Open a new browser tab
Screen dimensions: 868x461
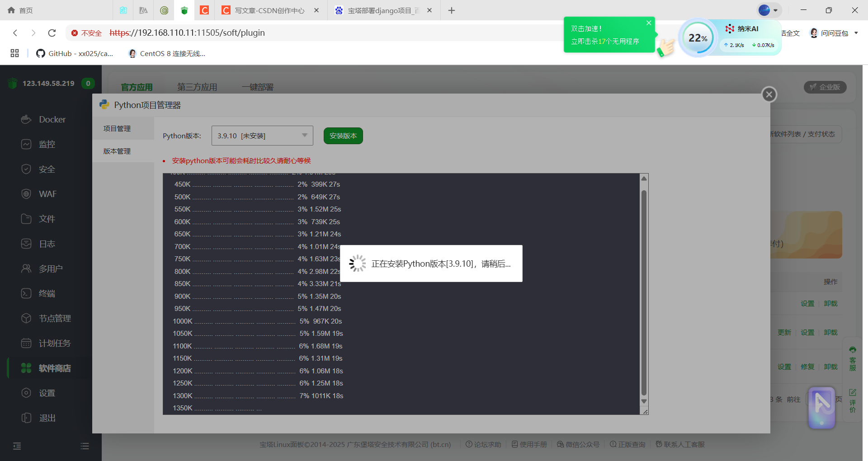click(x=452, y=10)
